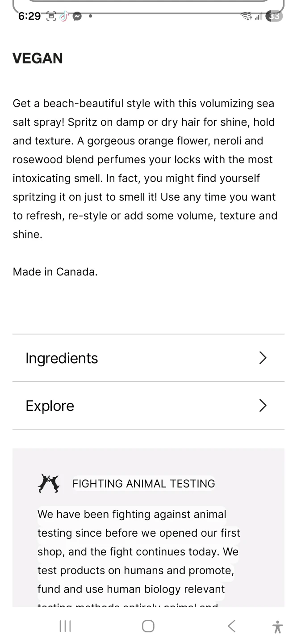Click the chevron beside Ingredients
297x644 pixels.
click(263, 358)
